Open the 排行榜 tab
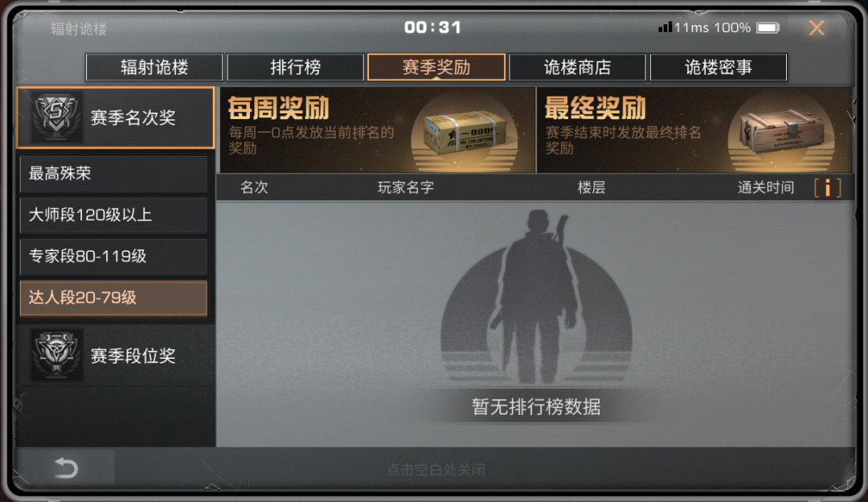Image resolution: width=868 pixels, height=502 pixels. pyautogui.click(x=296, y=67)
